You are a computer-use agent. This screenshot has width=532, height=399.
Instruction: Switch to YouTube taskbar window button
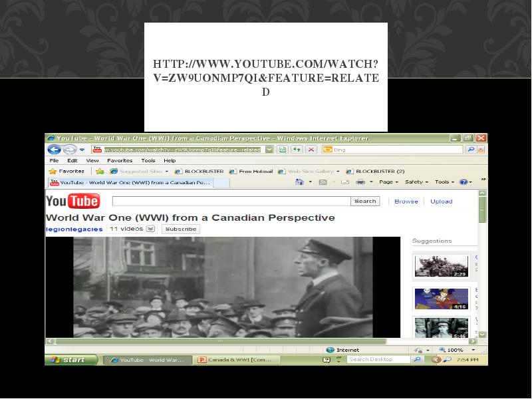pos(147,360)
